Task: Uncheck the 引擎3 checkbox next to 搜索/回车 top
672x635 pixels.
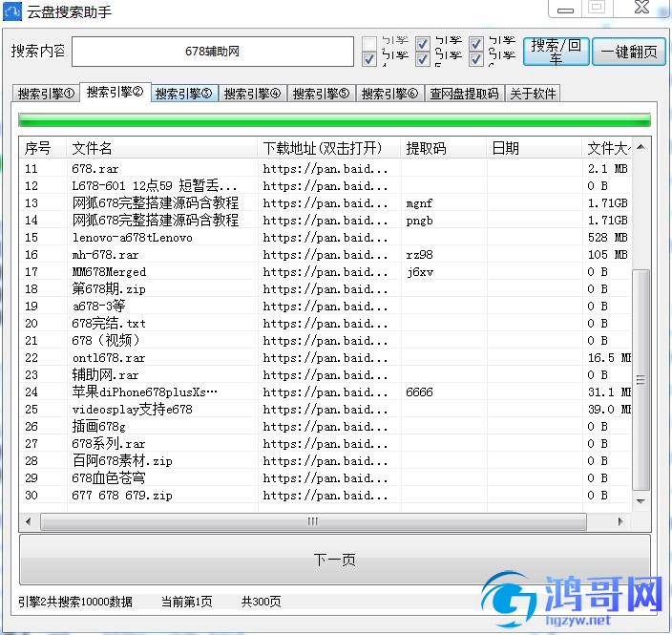Action: [475, 43]
